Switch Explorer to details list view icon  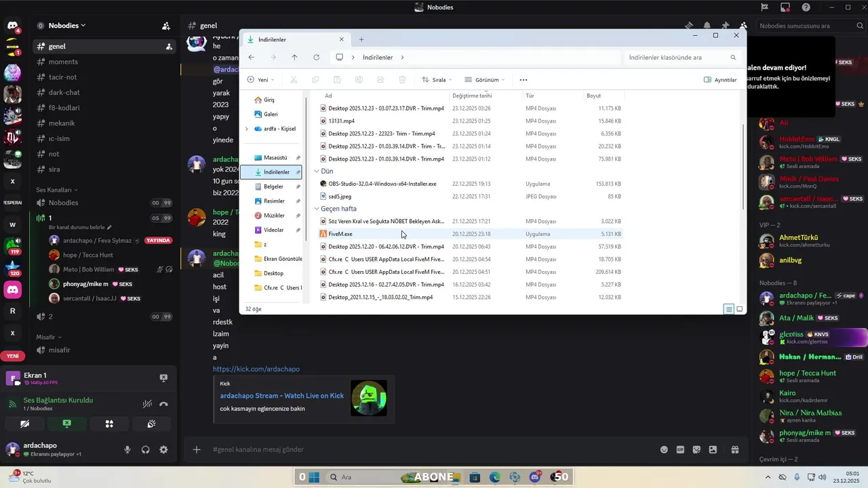[x=728, y=309]
